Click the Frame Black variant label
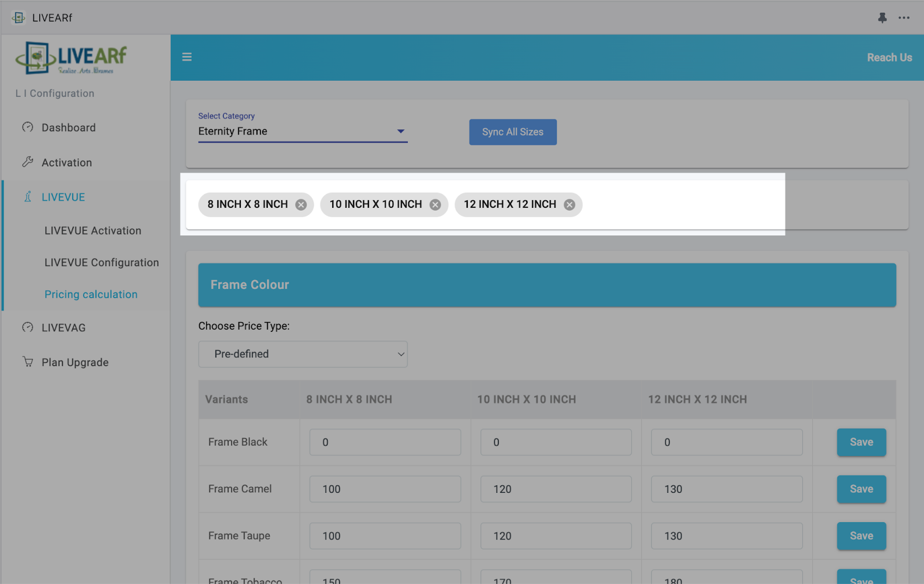The height and width of the screenshot is (584, 924). click(x=238, y=442)
